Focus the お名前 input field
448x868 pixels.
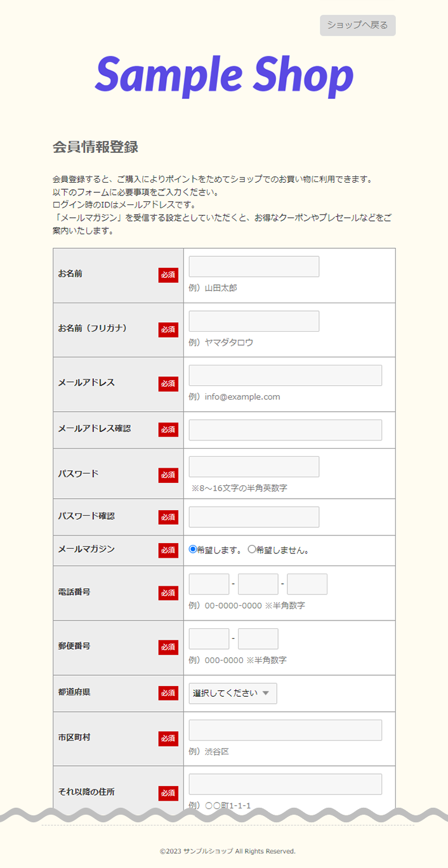(x=254, y=266)
